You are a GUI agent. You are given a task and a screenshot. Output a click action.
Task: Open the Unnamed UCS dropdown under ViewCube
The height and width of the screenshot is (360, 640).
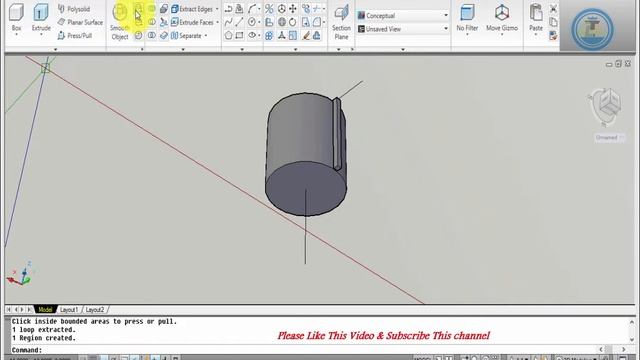[x=609, y=138]
